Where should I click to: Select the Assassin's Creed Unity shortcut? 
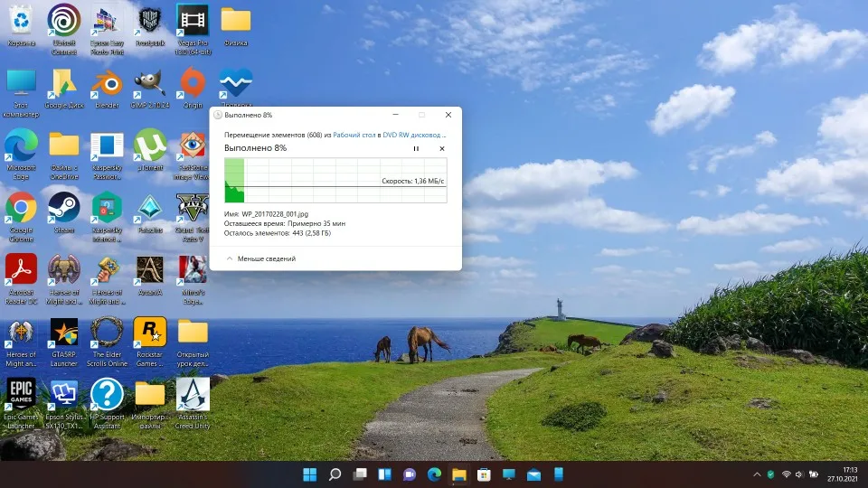coord(192,404)
